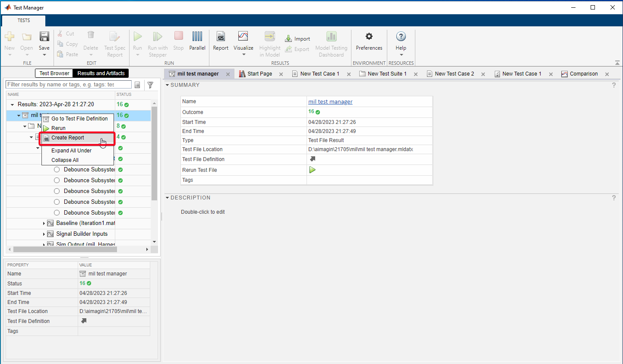This screenshot has width=623, height=364.
Task: Switch to Results and Artifacts tab
Action: pos(101,73)
